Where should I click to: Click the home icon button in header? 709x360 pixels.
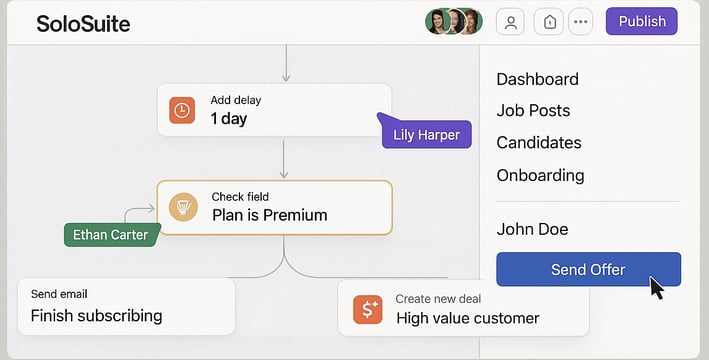click(x=549, y=22)
